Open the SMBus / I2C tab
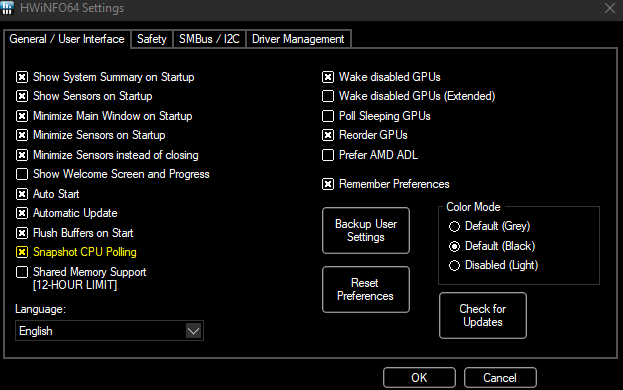 pos(209,39)
